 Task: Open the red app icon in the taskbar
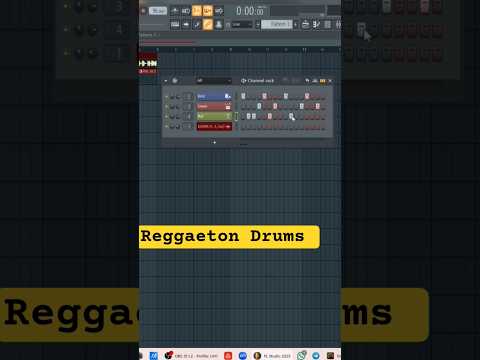pyautogui.click(x=228, y=356)
